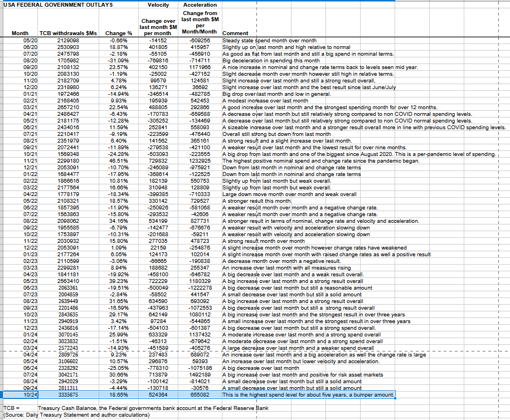Viewport: 510px width, 420px height.
Task: Select change percent cell 18.87%
Action: (x=119, y=47)
